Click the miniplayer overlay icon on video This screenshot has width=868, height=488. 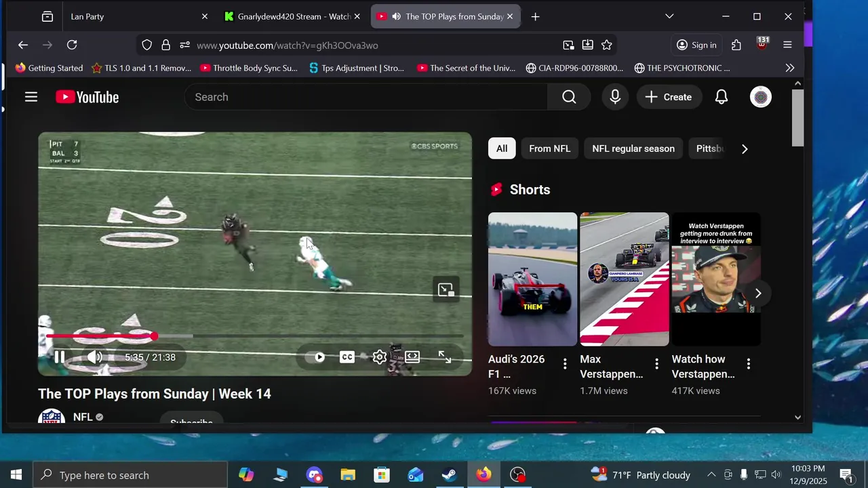[x=446, y=290]
